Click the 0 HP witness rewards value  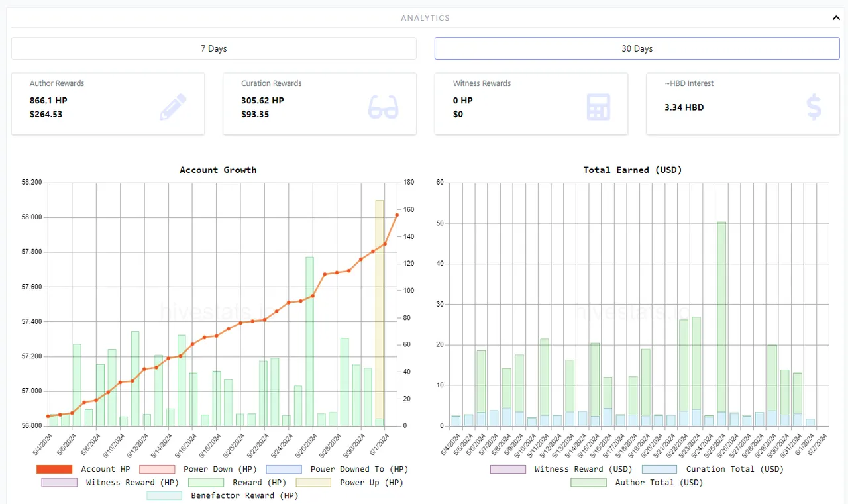[x=462, y=101]
